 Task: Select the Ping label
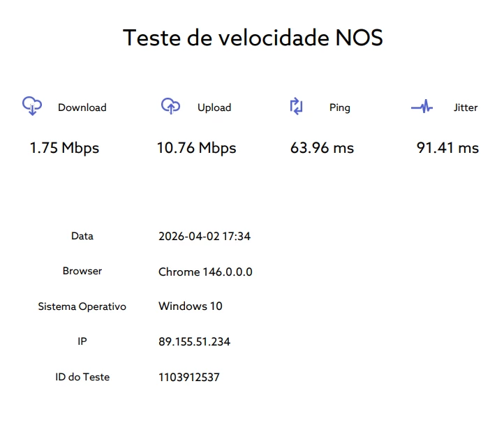tap(340, 107)
